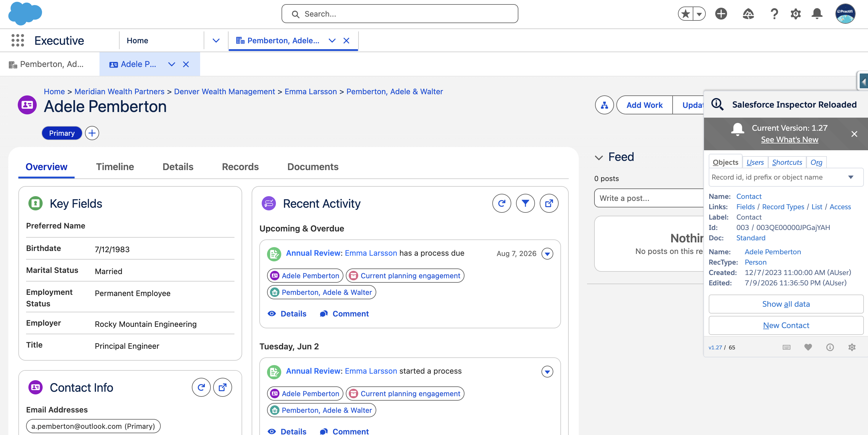The width and height of the screenshot is (868, 435).
Task: Open the App Launcher grid
Action: pyautogui.click(x=17, y=41)
